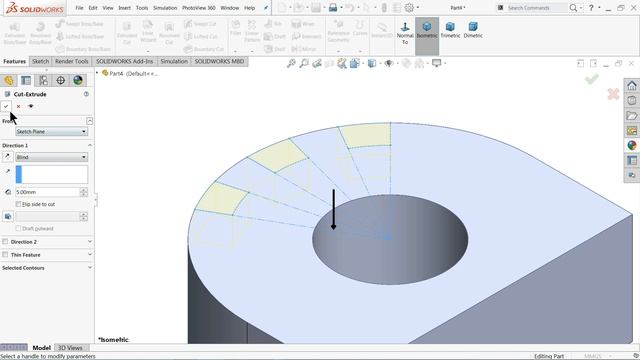Open the Insert menu
640x360 pixels.
pyautogui.click(x=124, y=8)
